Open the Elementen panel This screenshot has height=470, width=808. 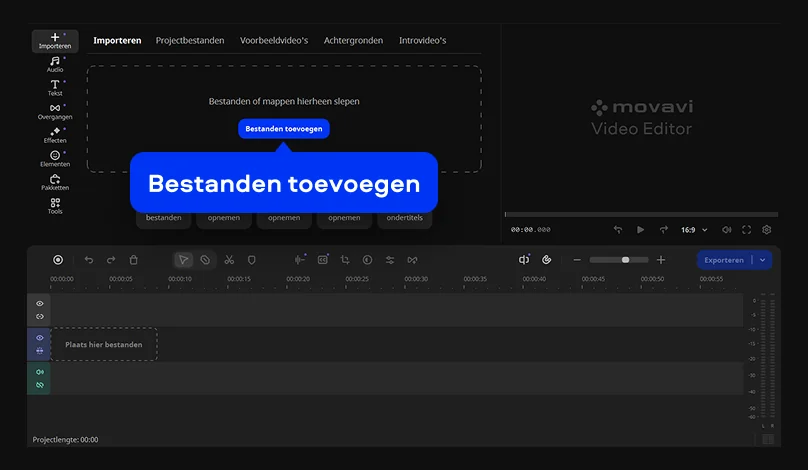pyautogui.click(x=55, y=158)
